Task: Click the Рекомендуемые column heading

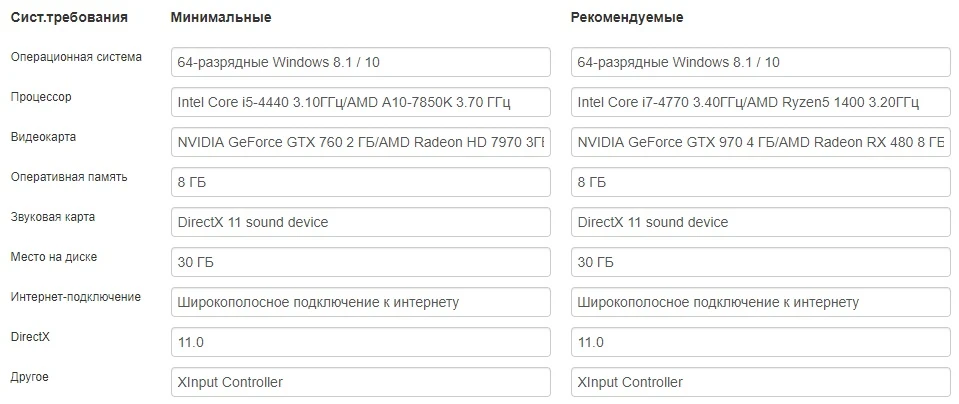Action: [x=627, y=18]
